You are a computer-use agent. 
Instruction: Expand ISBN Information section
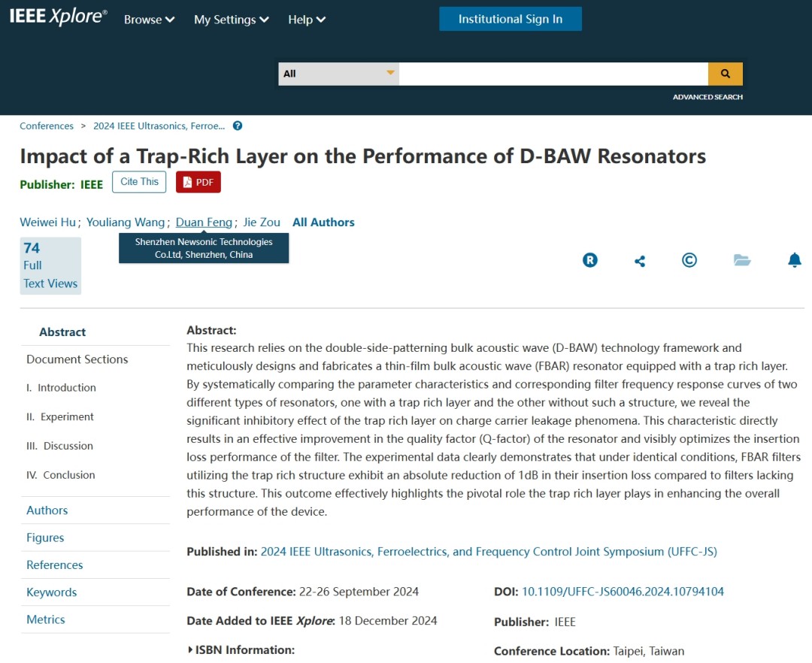(241, 649)
